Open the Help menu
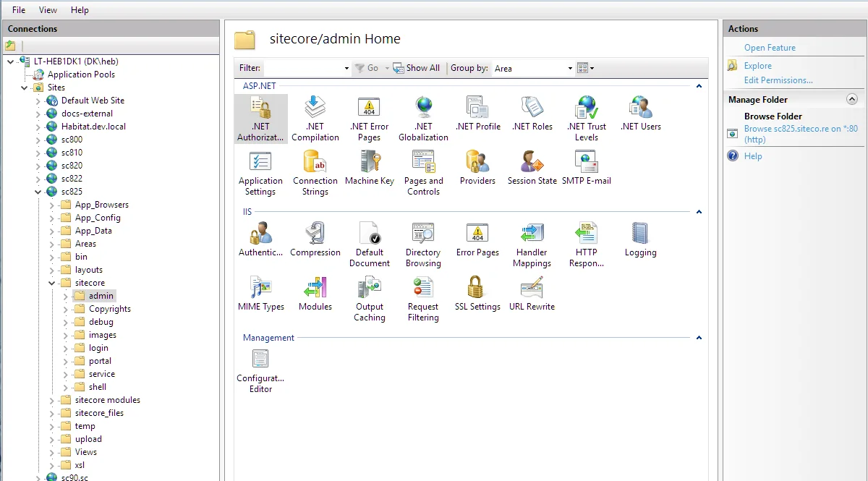Viewport: 868px width, 481px height. 80,10
